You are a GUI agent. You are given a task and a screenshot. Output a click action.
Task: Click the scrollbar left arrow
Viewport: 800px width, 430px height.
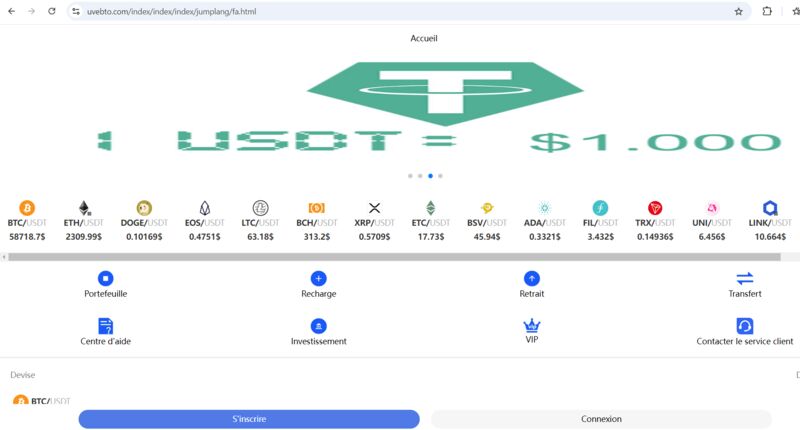point(4,257)
